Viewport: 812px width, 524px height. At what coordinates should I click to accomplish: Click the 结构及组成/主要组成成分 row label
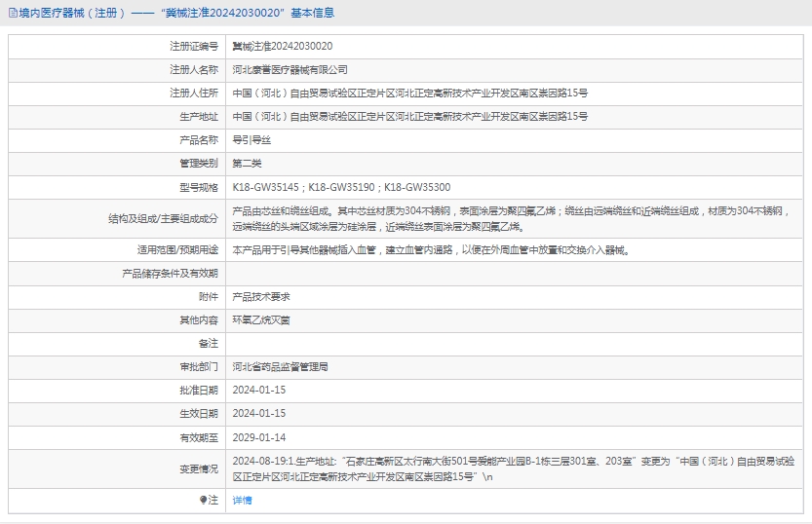click(163, 219)
